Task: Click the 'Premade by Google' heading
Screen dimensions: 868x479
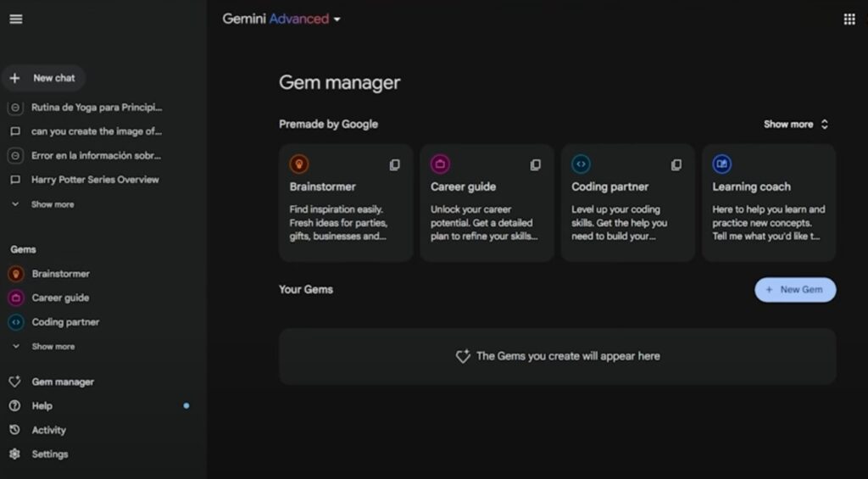Action: 328,124
